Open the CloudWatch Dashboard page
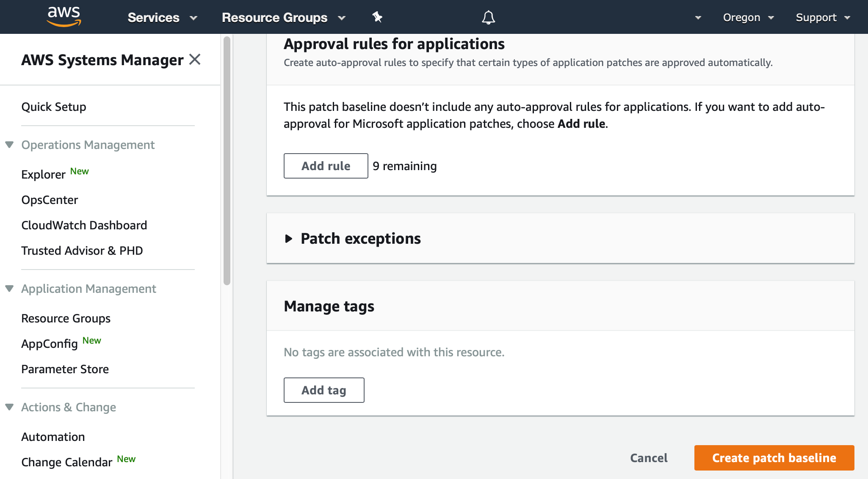Viewport: 868px width, 479px height. pyautogui.click(x=84, y=225)
